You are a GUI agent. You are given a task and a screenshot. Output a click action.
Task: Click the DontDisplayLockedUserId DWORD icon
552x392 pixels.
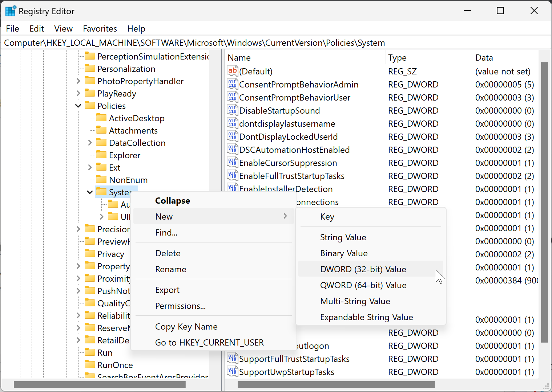coord(233,136)
